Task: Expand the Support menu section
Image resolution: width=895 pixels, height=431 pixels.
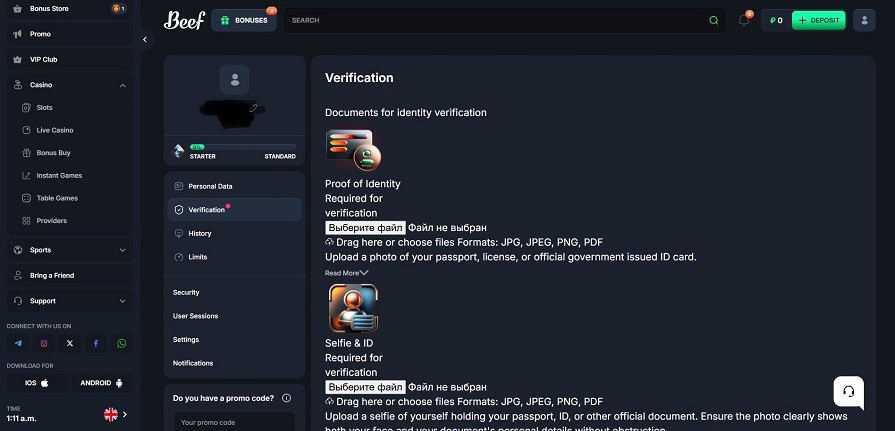Action: click(x=123, y=301)
